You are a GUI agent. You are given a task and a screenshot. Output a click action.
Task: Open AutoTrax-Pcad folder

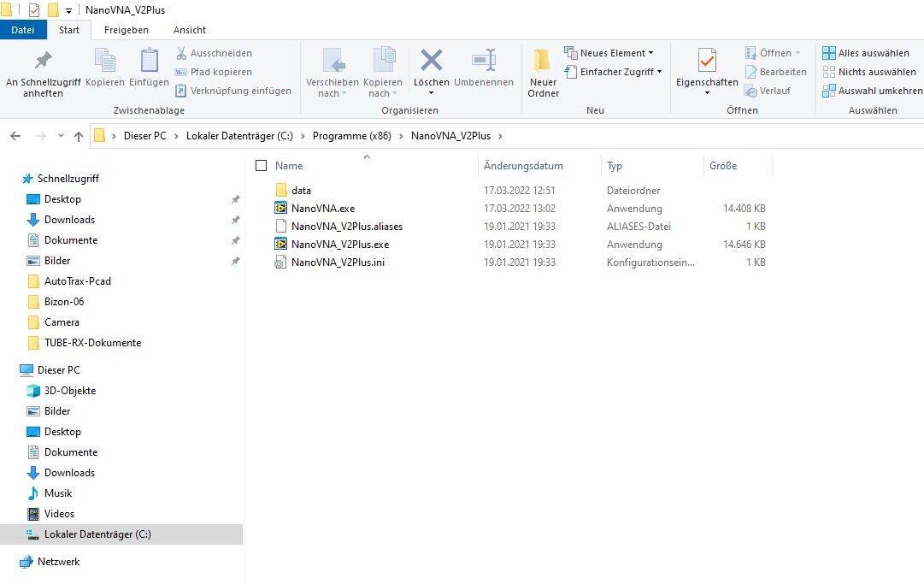[x=77, y=281]
